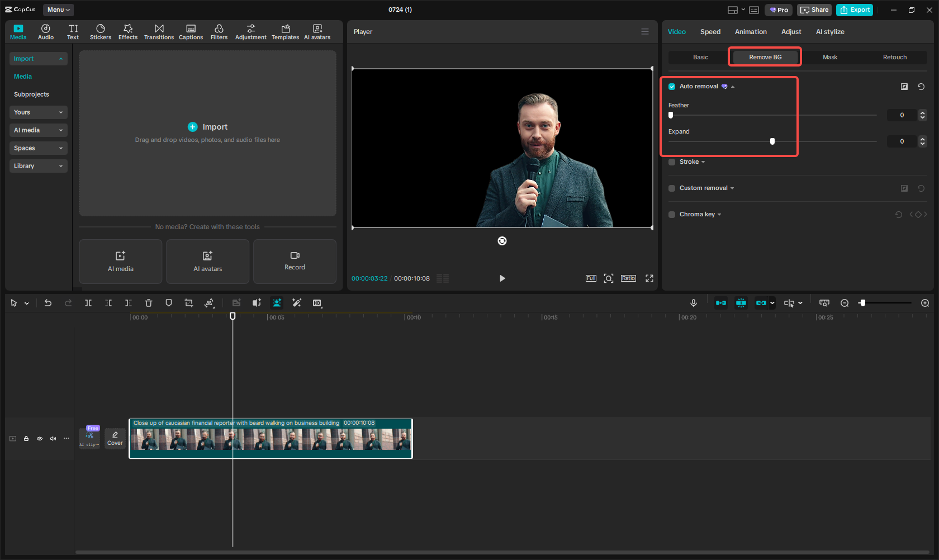
Task: Click the Play button in the Player
Action: pos(502,278)
